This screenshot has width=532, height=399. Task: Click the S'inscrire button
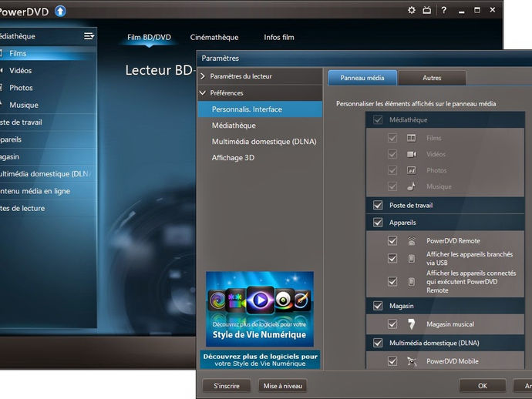point(227,386)
